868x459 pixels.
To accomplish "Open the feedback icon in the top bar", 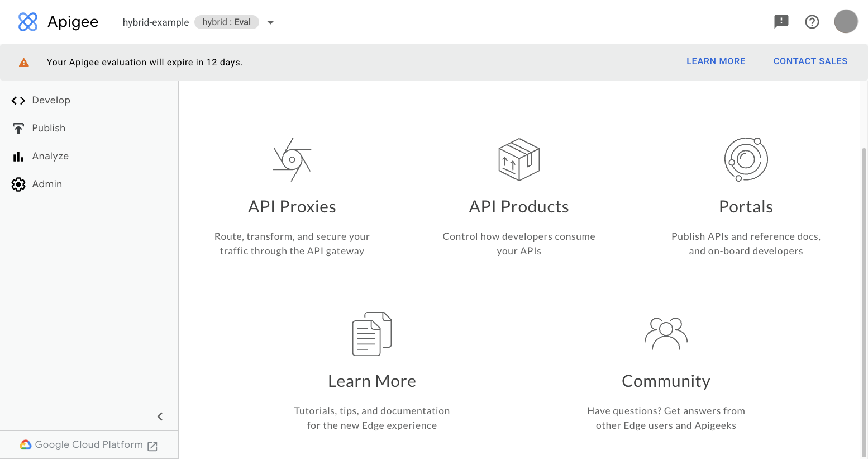I will click(x=780, y=21).
